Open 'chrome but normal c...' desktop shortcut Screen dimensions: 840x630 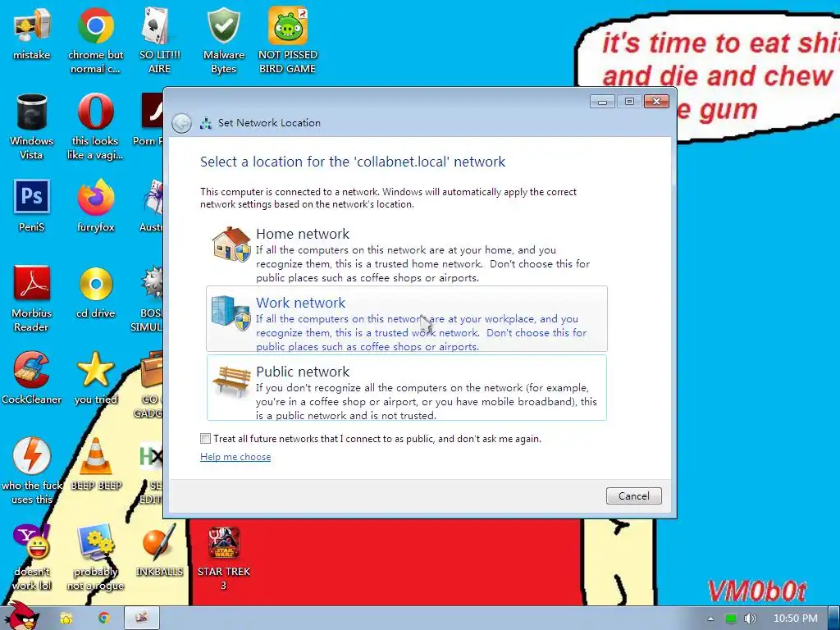pyautogui.click(x=95, y=40)
